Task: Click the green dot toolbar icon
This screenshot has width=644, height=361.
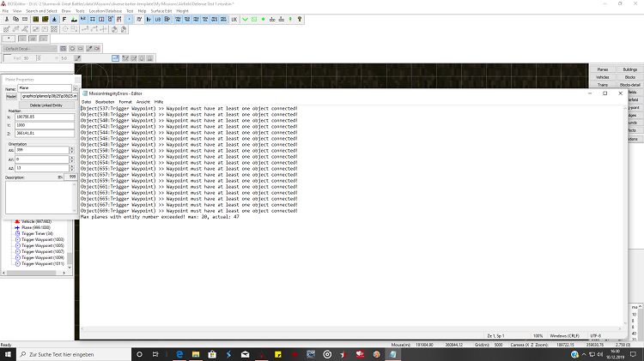Action: [264, 19]
